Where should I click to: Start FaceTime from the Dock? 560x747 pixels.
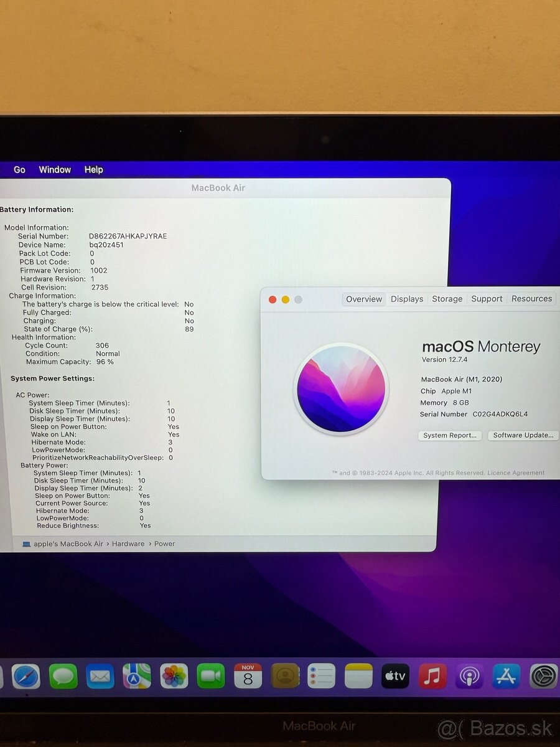(x=210, y=675)
